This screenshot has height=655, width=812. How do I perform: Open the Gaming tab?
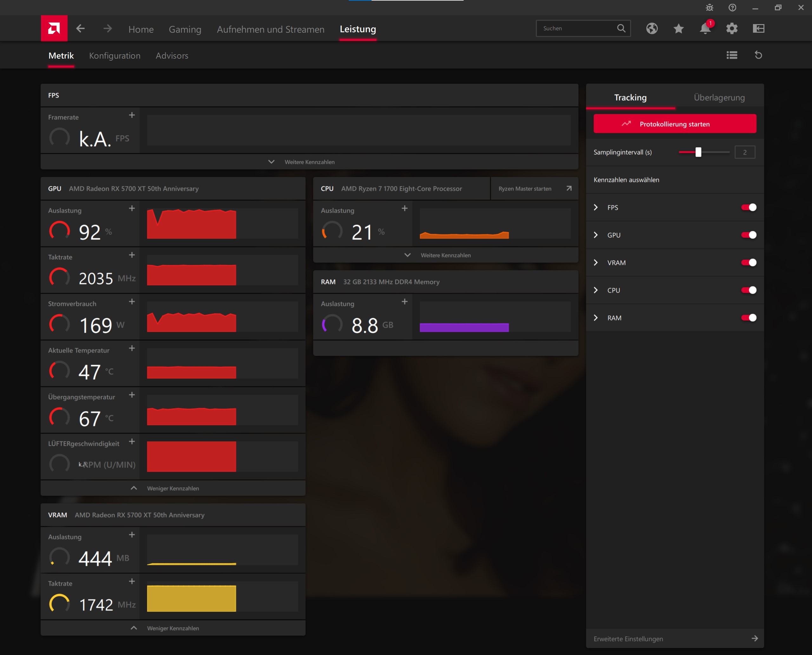click(185, 29)
